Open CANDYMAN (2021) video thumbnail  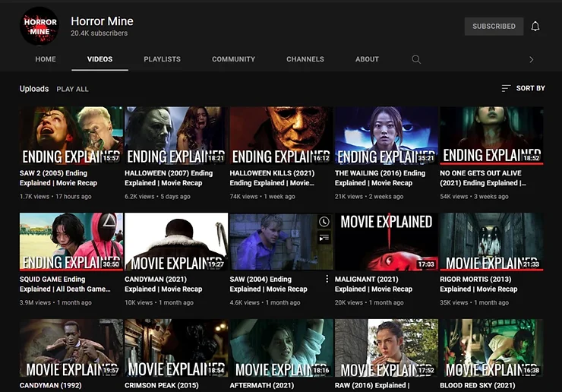click(x=176, y=242)
